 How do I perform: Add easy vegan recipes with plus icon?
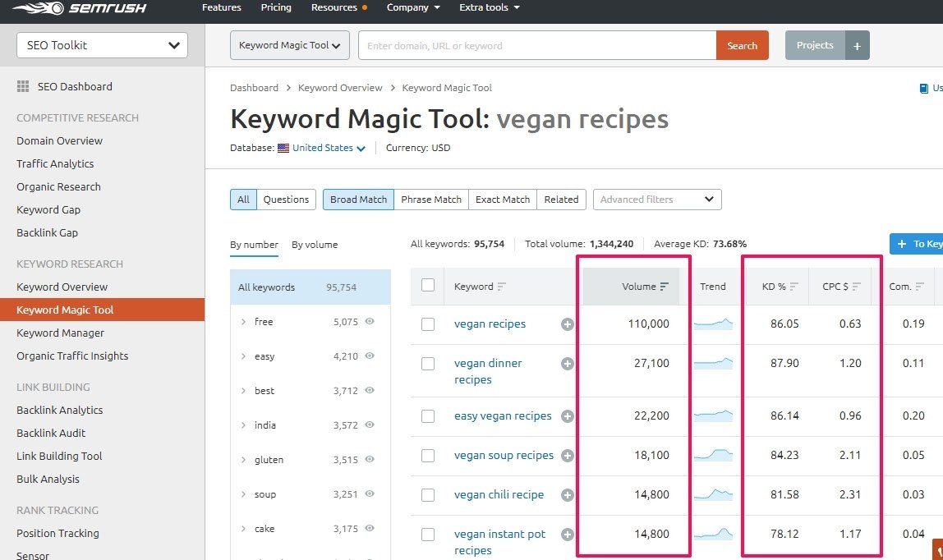pos(567,416)
